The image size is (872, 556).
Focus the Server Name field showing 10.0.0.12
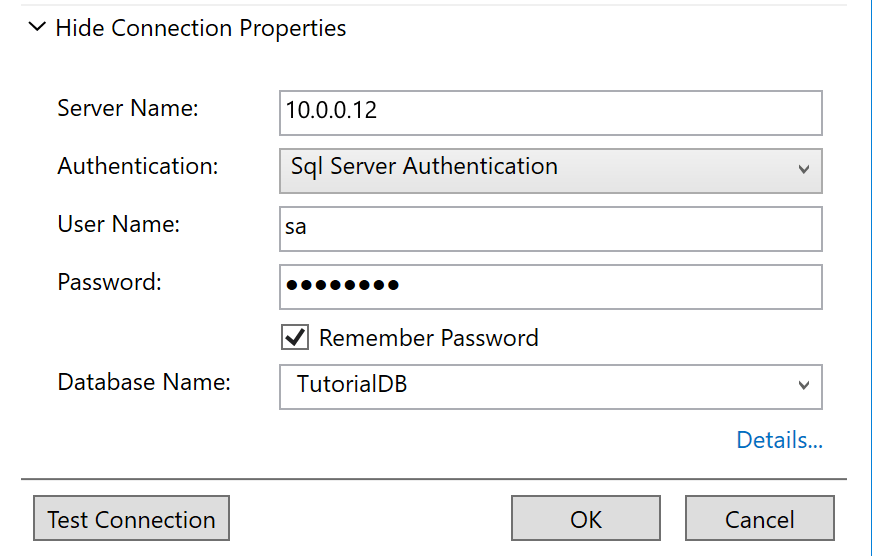[550, 112]
